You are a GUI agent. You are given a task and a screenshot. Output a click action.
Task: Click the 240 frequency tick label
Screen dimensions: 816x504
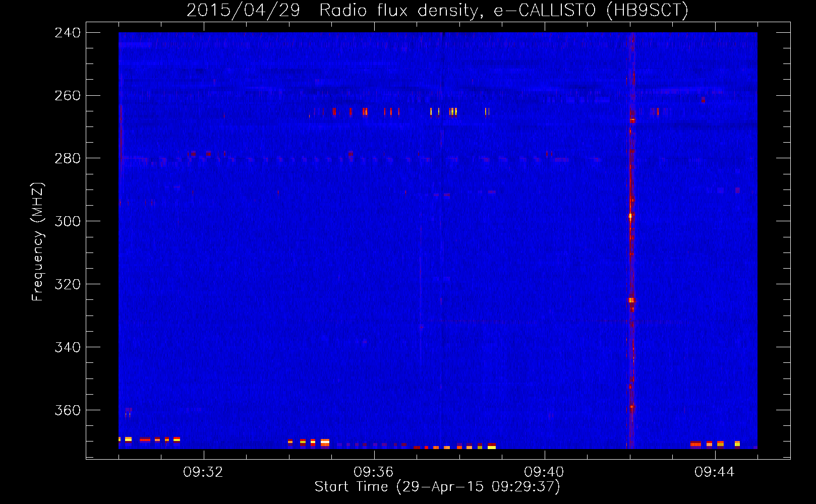[68, 33]
